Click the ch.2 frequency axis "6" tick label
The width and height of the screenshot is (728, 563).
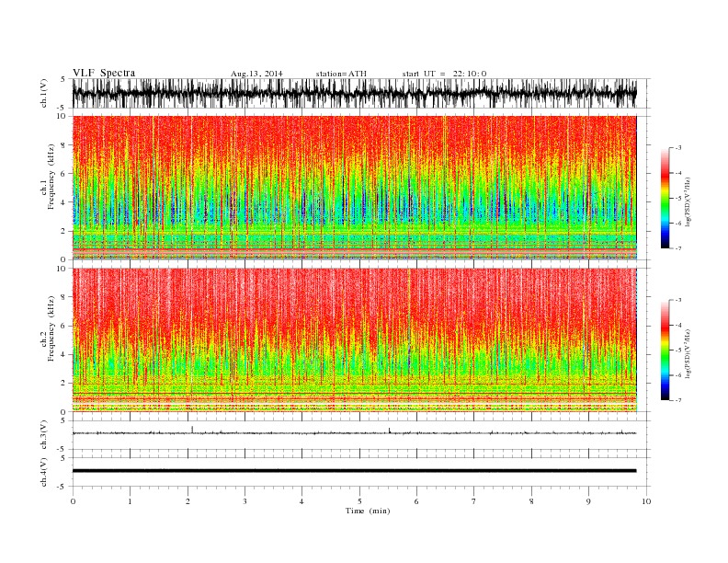pyautogui.click(x=63, y=326)
